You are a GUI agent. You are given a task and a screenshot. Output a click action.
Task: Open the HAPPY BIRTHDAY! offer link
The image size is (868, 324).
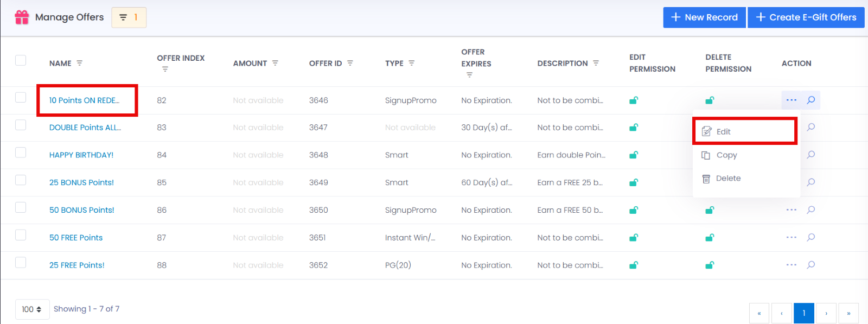[x=81, y=155]
